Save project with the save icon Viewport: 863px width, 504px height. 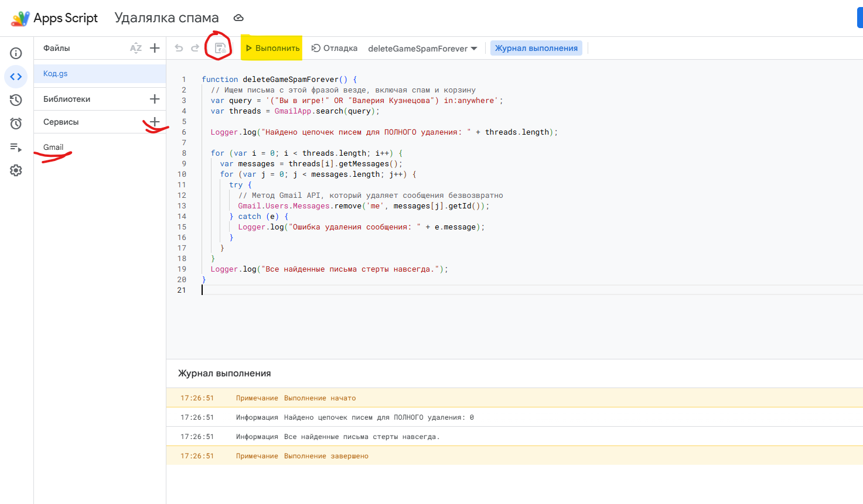point(220,48)
